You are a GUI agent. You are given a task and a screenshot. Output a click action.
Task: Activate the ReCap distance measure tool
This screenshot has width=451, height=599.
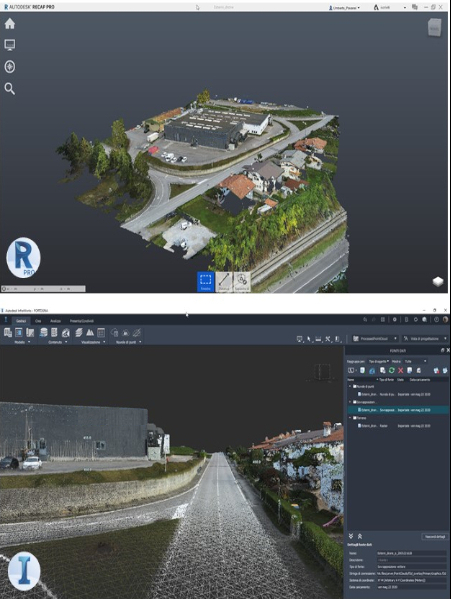[x=224, y=282]
